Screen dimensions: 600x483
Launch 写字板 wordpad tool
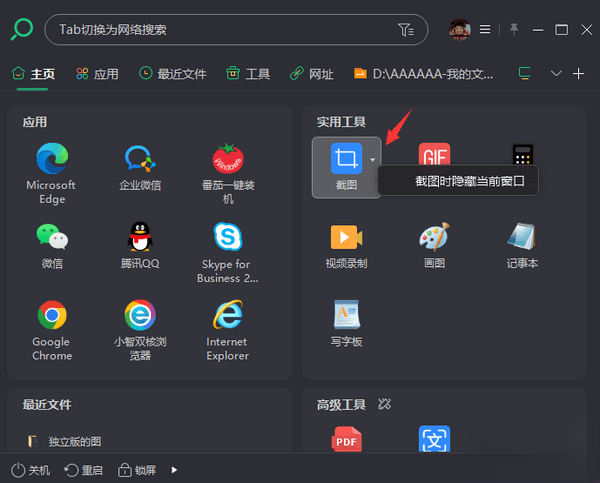tap(346, 315)
